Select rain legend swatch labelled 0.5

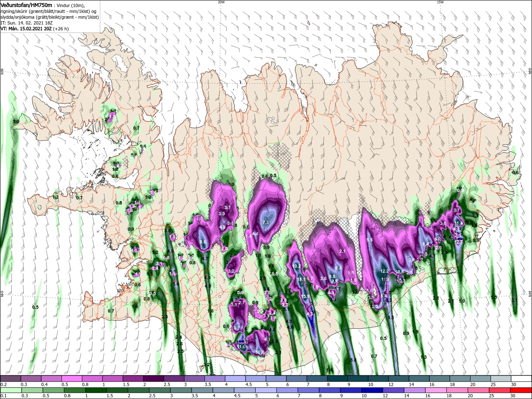point(53,391)
